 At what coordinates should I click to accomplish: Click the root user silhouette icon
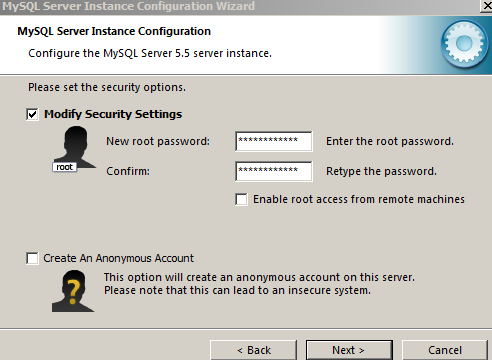pyautogui.click(x=76, y=147)
